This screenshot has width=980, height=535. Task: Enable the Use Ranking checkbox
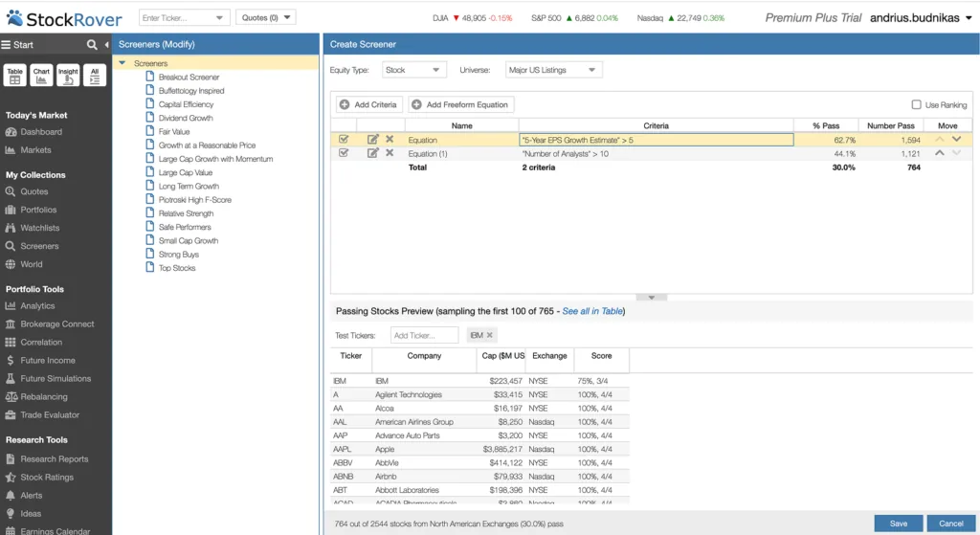917,104
